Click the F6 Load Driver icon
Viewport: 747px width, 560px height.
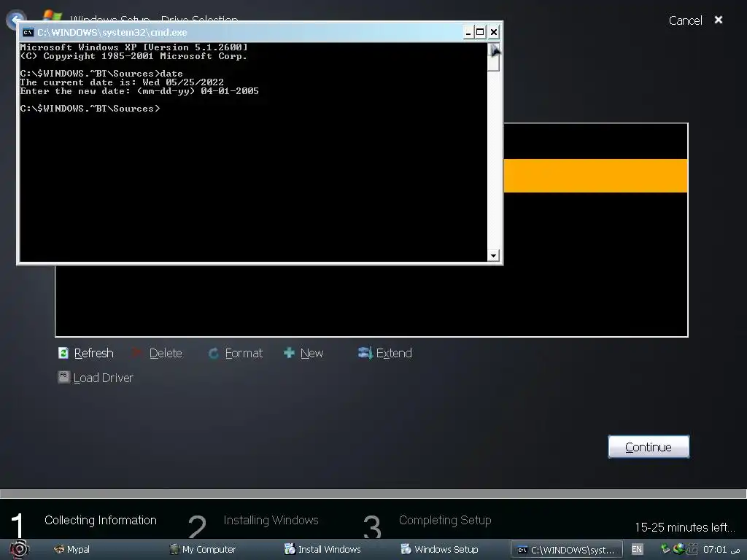[63, 377]
